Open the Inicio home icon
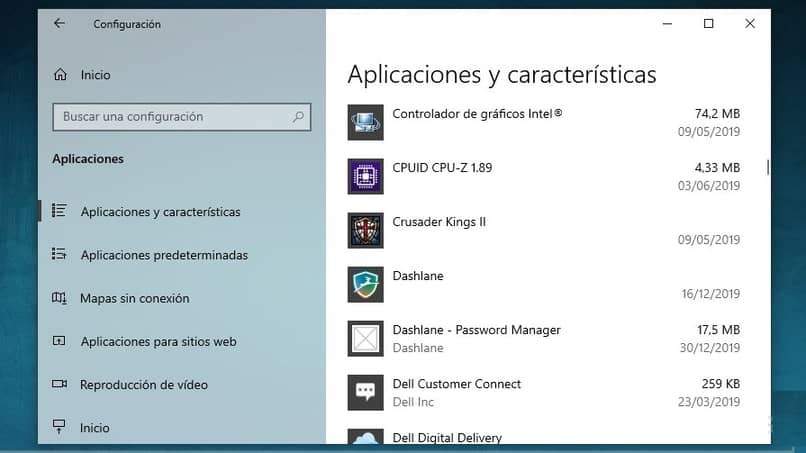806x453 pixels. point(60,75)
